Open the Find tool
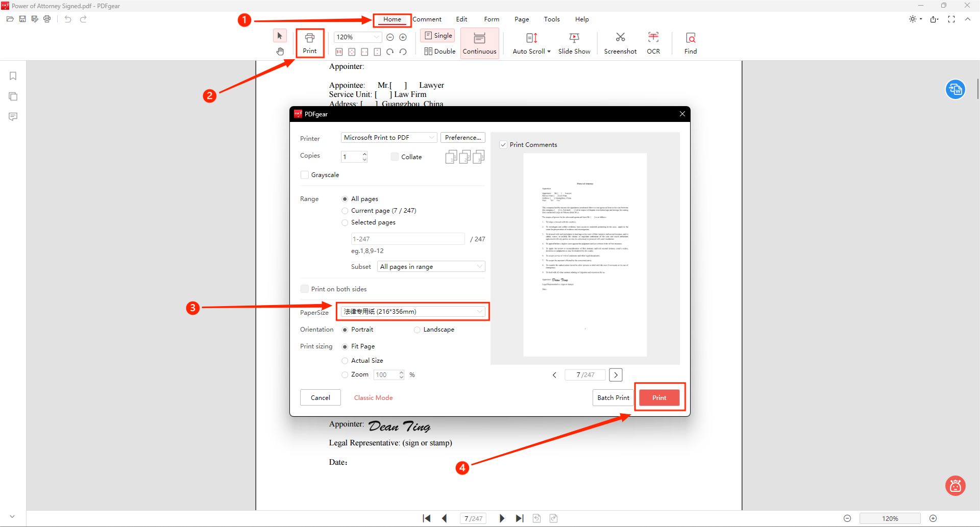This screenshot has width=980, height=527. coord(690,43)
